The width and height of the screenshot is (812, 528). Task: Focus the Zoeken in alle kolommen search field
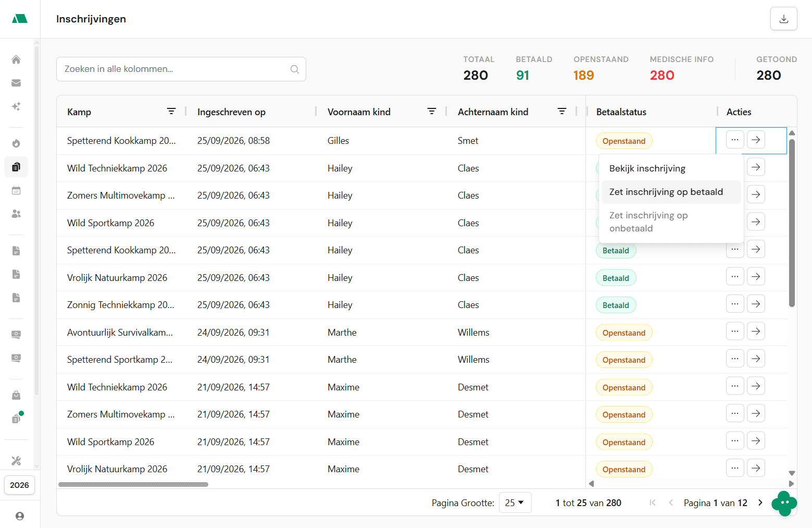click(181, 69)
